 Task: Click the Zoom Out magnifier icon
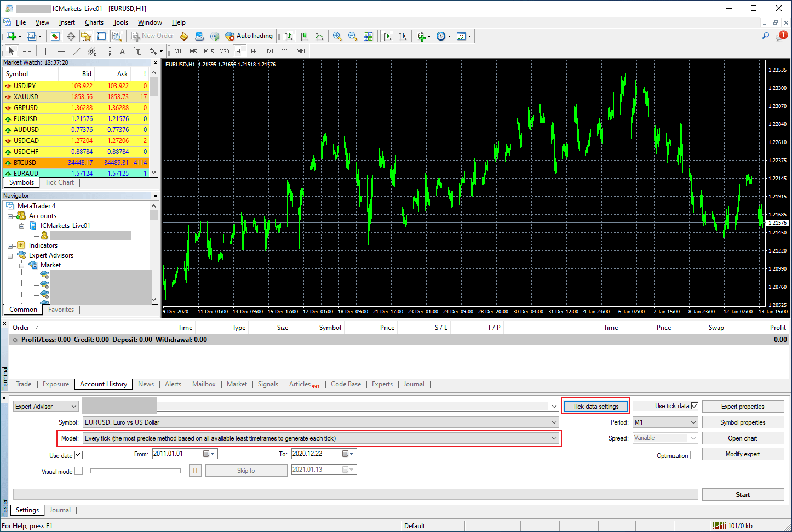353,36
